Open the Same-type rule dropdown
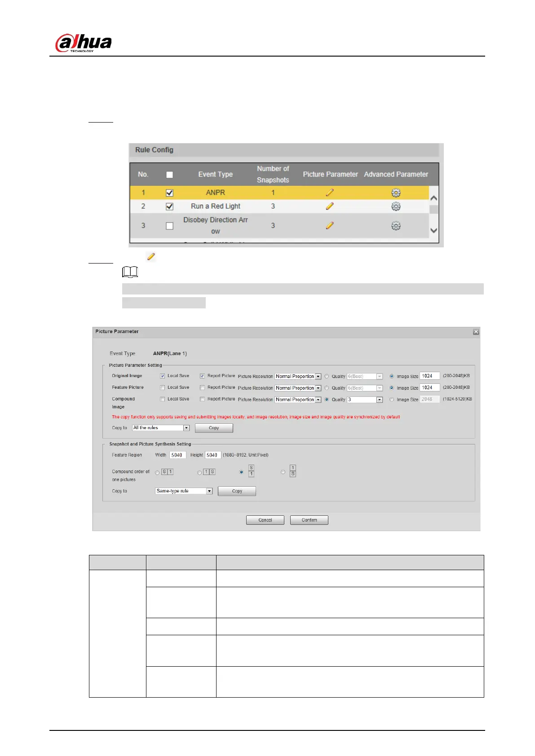Image resolution: width=535 pixels, height=756 pixels. (x=184, y=491)
